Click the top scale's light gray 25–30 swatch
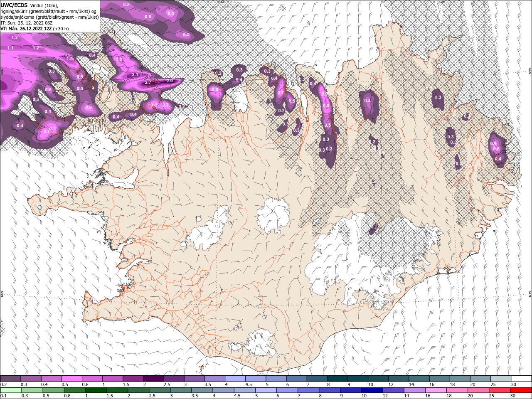 pos(501,379)
